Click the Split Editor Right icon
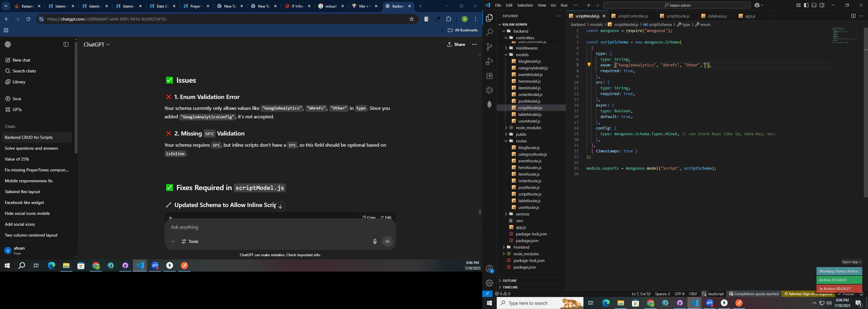This screenshot has height=309, width=868. point(853,16)
